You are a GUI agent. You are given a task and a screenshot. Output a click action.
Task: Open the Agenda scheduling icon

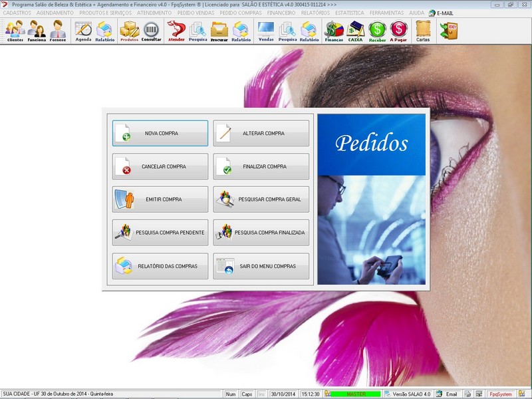pyautogui.click(x=84, y=31)
